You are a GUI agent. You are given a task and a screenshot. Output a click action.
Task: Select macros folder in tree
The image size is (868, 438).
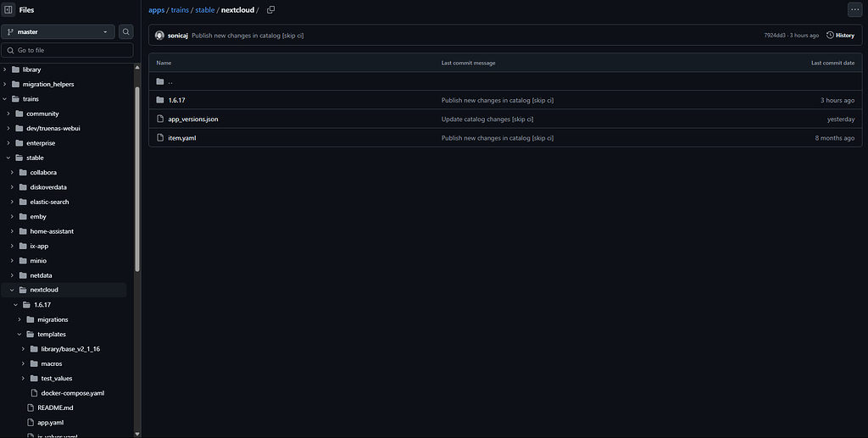coord(52,364)
